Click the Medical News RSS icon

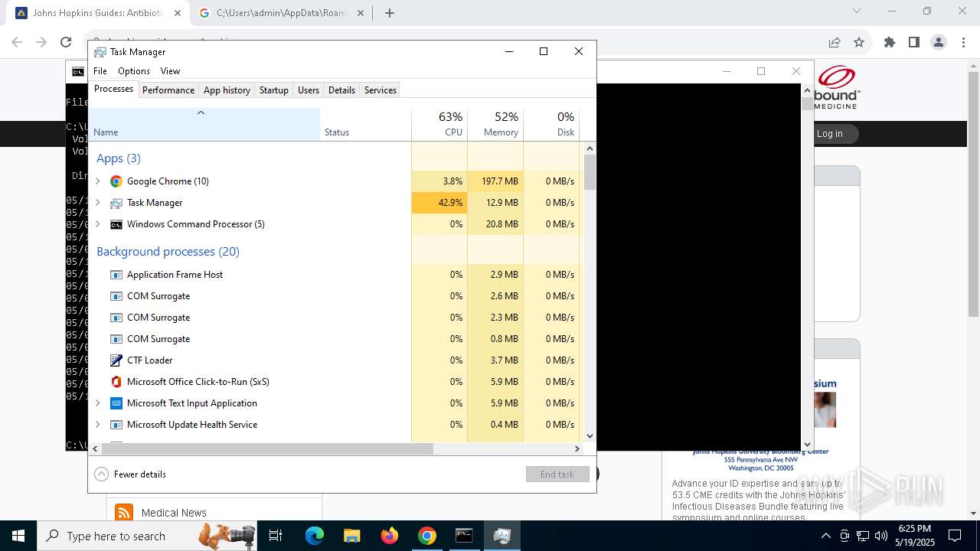tap(124, 513)
